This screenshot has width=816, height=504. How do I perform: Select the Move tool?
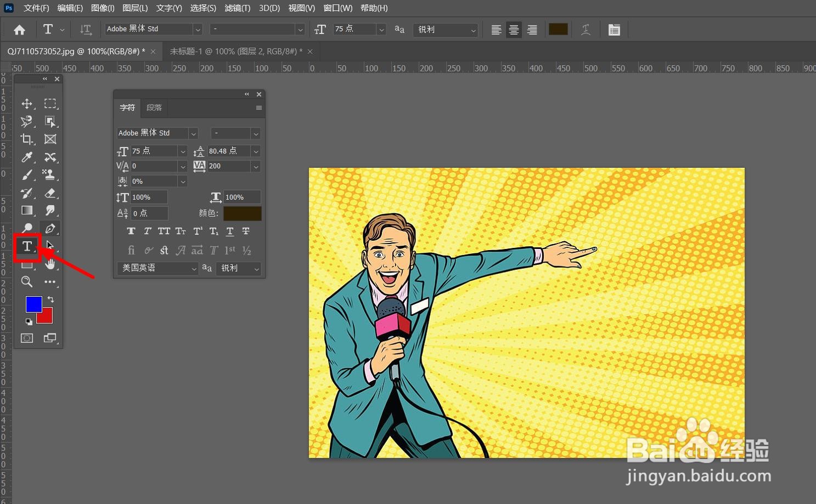pos(26,104)
